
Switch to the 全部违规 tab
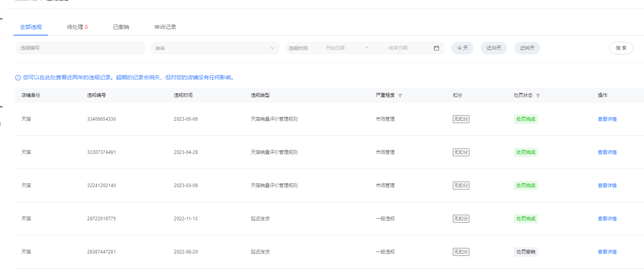(x=31, y=27)
